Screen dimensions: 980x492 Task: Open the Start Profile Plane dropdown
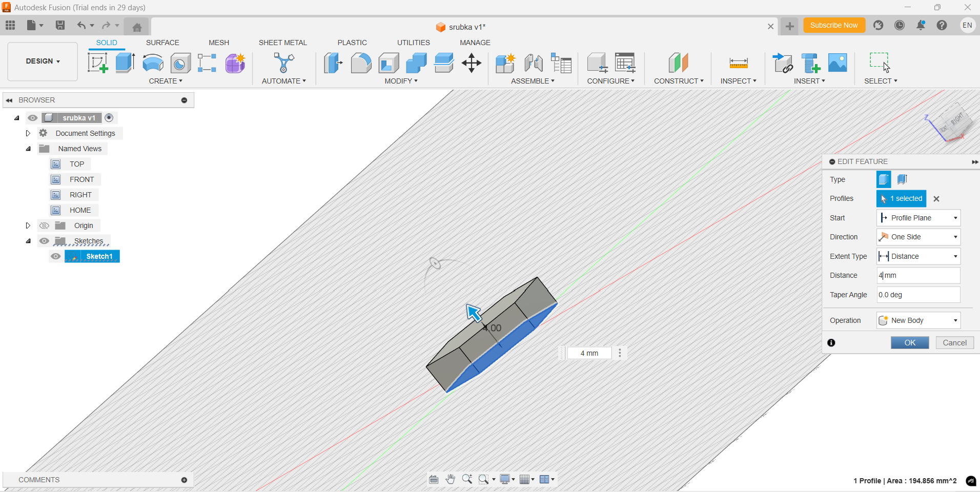(x=918, y=218)
